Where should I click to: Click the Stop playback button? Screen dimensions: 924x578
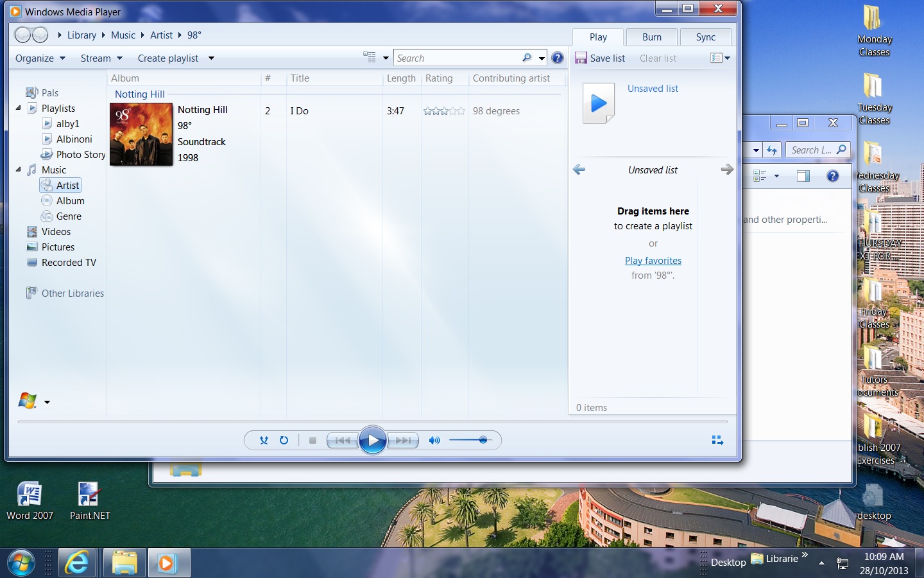[312, 441]
